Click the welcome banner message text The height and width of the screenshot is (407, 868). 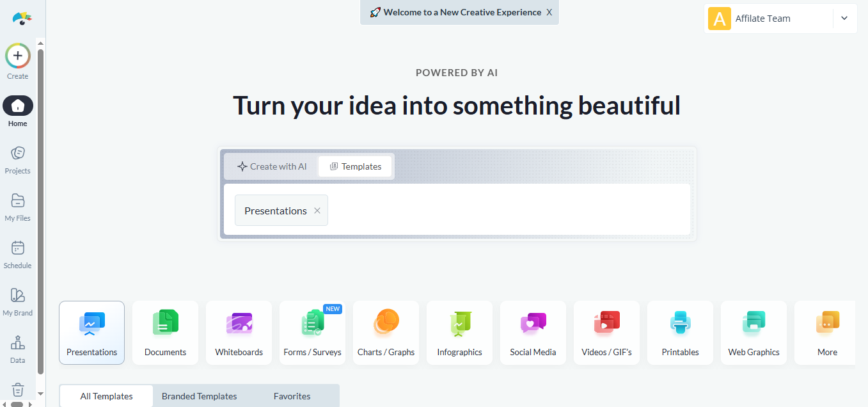pos(462,12)
